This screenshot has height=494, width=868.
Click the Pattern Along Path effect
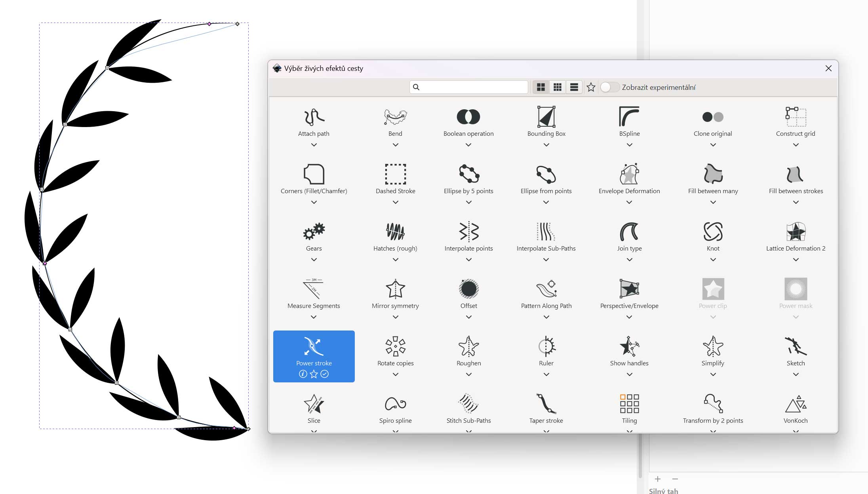[x=546, y=289]
